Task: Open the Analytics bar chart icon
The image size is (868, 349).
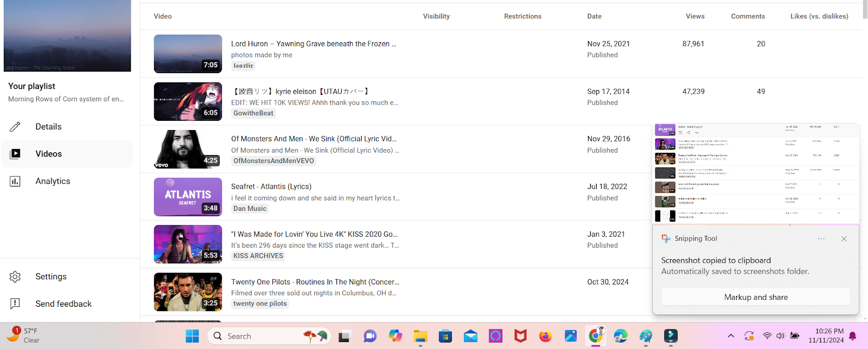Action: [15, 181]
